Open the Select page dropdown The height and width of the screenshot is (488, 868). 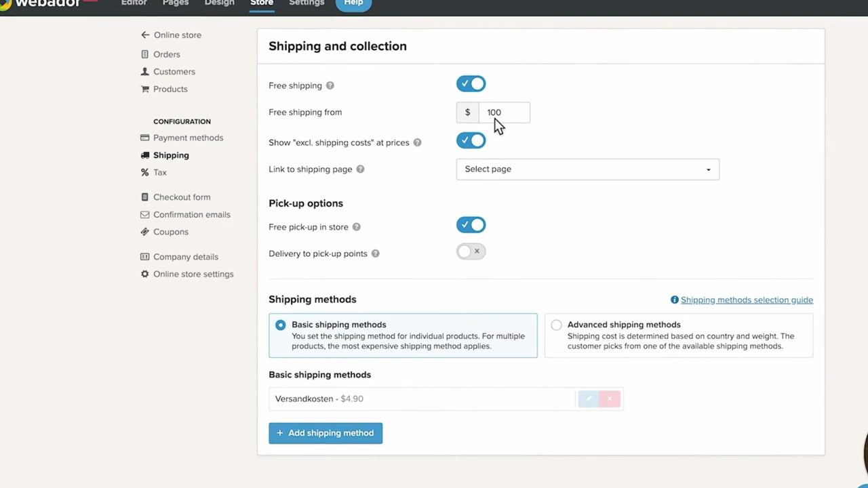pos(588,169)
